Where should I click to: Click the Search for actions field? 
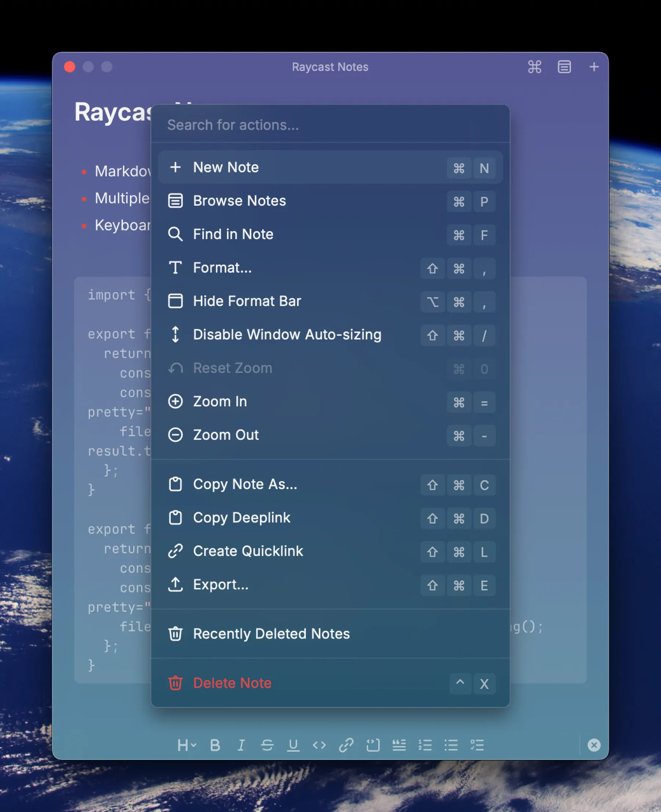coord(330,125)
